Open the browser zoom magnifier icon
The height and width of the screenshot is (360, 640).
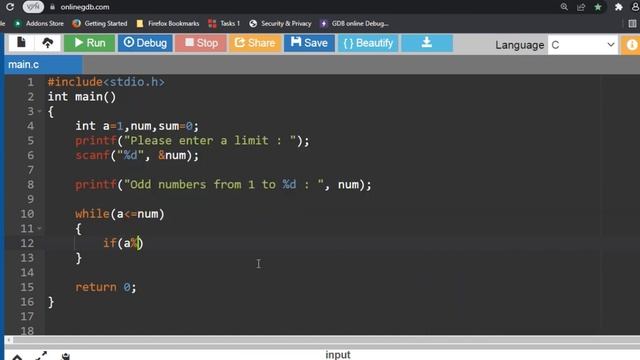coord(564,7)
